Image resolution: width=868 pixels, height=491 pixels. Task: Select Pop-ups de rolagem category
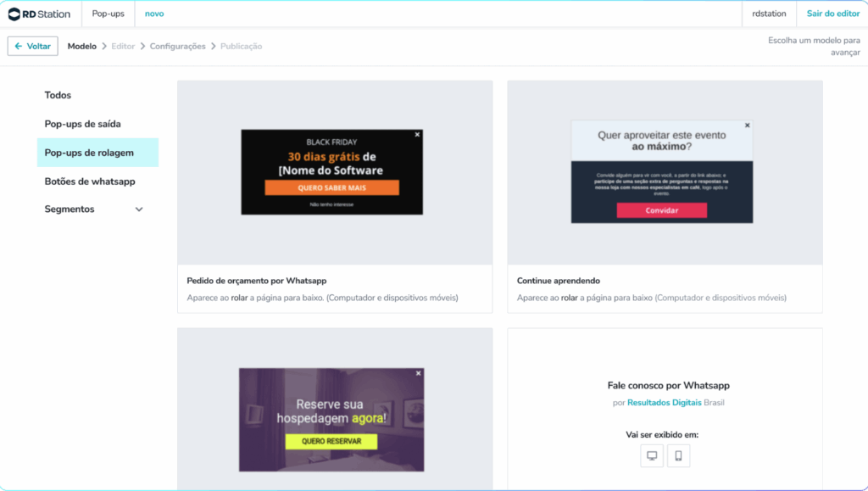pyautogui.click(x=89, y=153)
